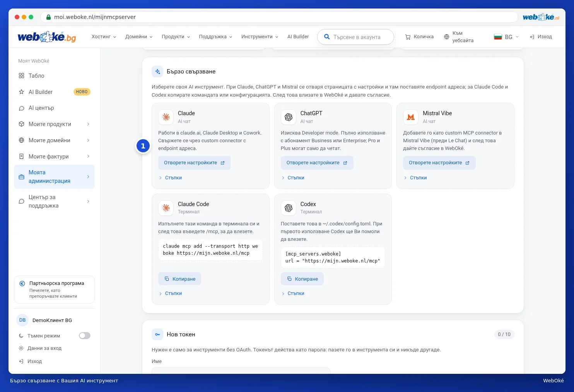The height and width of the screenshot is (392, 574).
Task: Open the Поддръжка top menu
Action: tap(215, 37)
